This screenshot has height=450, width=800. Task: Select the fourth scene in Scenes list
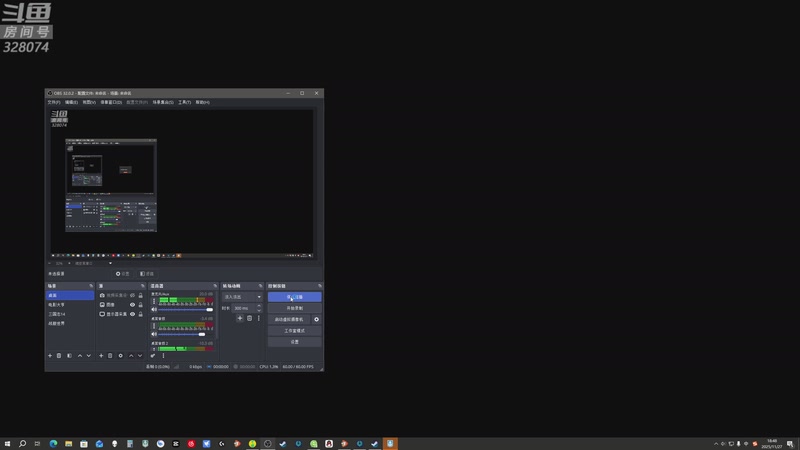[x=70, y=323]
